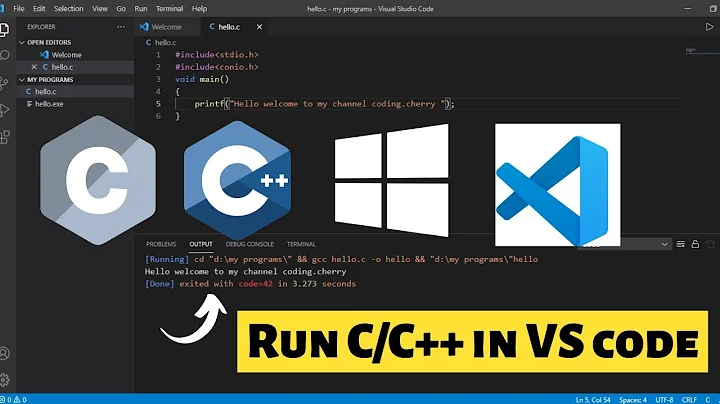720x404 pixels.
Task: Close the hello.c editor tab
Action: point(34,66)
